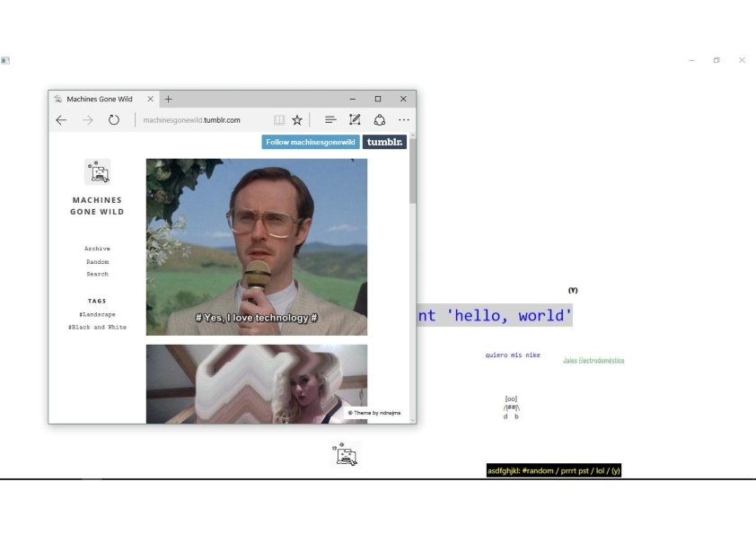The height and width of the screenshot is (534, 756).
Task: Click the address bar showing machinesgonewild.tumblr.com
Action: [x=202, y=120]
